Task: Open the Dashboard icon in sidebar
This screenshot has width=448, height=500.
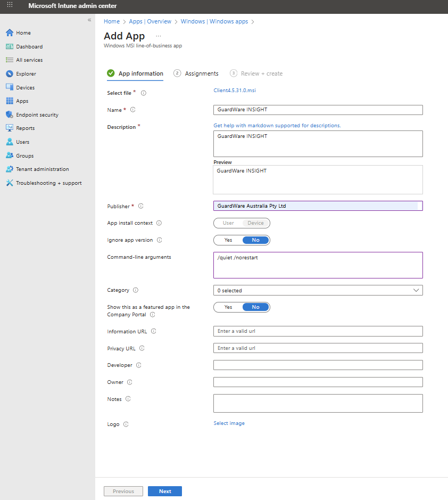Action: (x=9, y=47)
